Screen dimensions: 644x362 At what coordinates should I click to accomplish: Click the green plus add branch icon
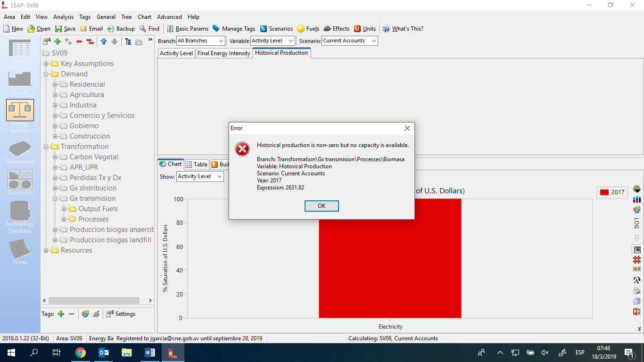[58, 41]
